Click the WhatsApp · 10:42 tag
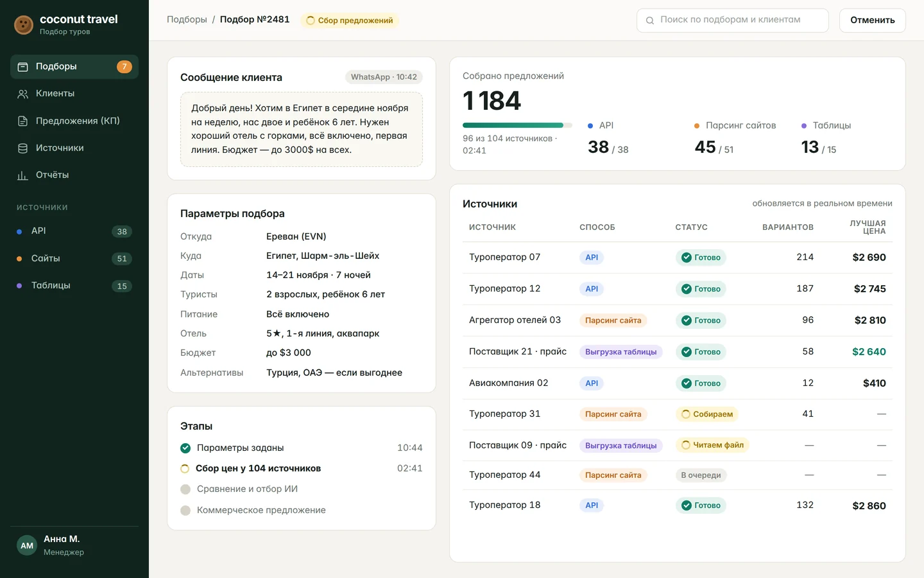924x578 pixels. (384, 77)
